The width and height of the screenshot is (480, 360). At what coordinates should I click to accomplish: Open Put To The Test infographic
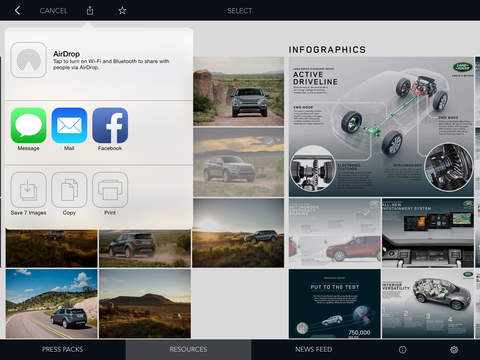pos(335,304)
